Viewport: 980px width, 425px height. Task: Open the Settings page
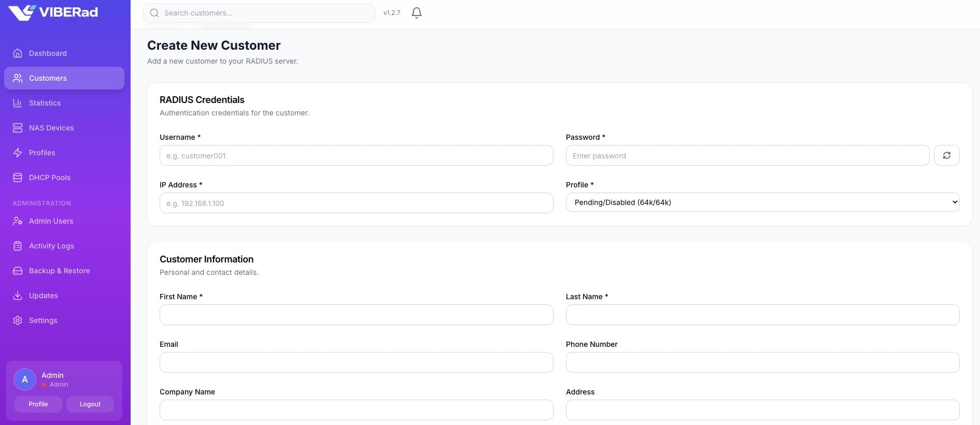click(x=64, y=320)
